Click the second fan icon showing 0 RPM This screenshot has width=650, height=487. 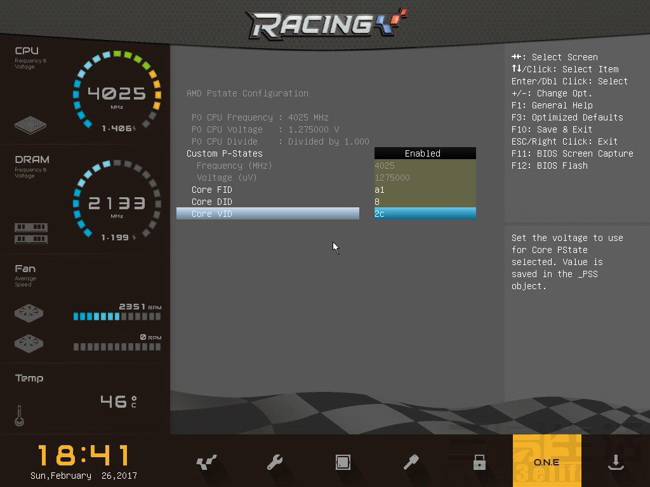point(29,343)
